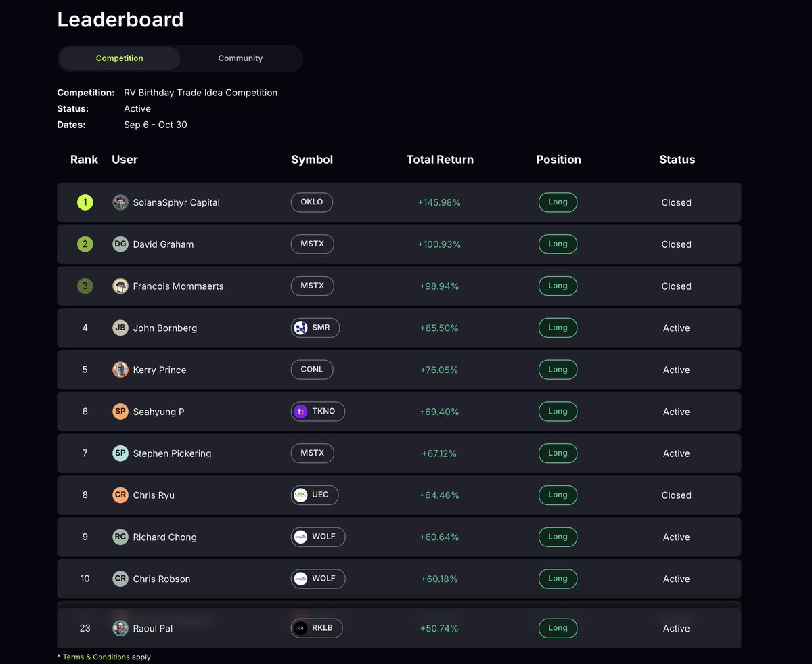This screenshot has width=812, height=664.
Task: Click the rank 1 green badge
Action: click(85, 202)
